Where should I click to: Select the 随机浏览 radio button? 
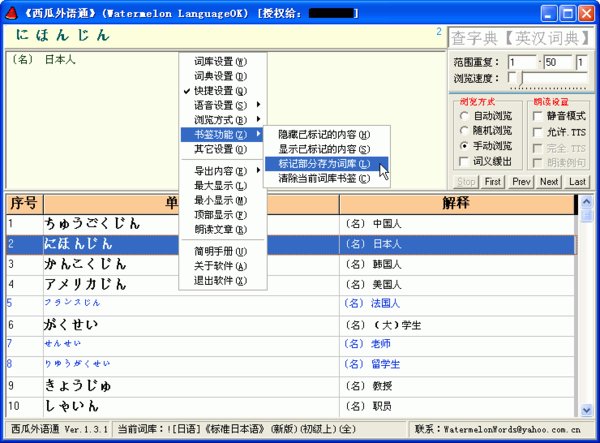(x=464, y=131)
